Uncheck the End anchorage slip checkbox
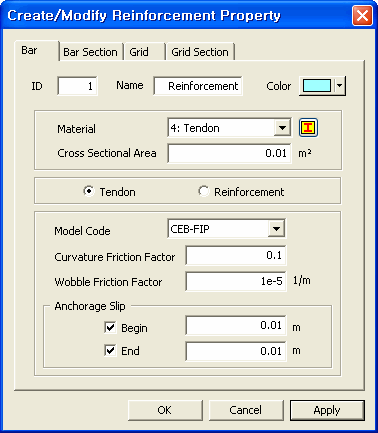This screenshot has width=378, height=433. tap(110, 351)
